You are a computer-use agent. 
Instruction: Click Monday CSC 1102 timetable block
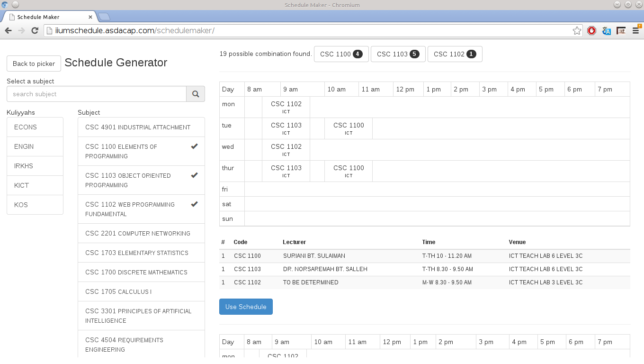(286, 107)
